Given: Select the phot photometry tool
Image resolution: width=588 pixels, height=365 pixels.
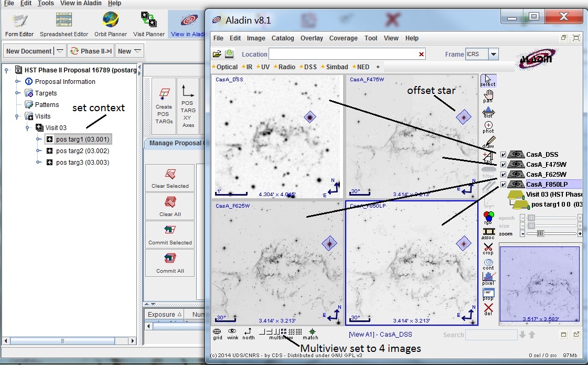Looking at the screenshot, I should 488,127.
